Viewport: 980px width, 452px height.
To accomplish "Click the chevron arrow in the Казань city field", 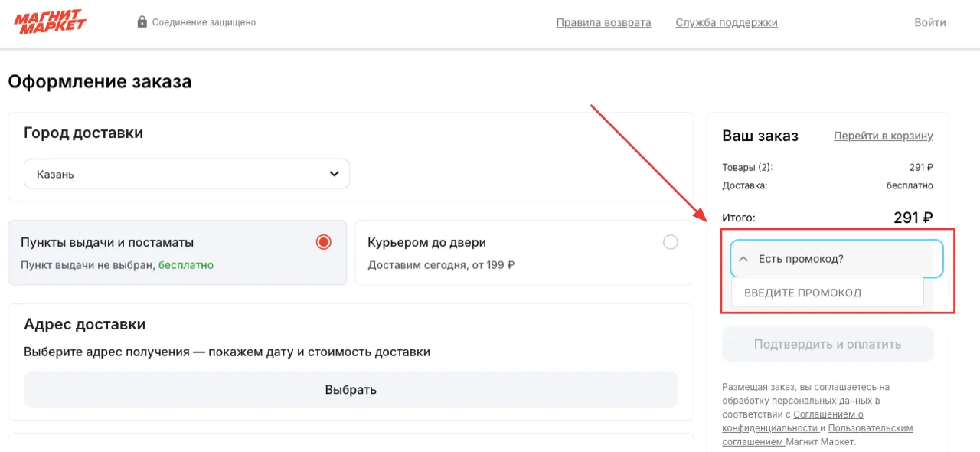I will [x=334, y=174].
